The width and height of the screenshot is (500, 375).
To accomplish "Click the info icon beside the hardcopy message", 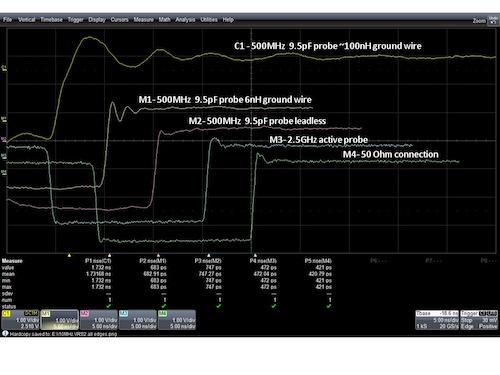I will pyautogui.click(x=5, y=333).
